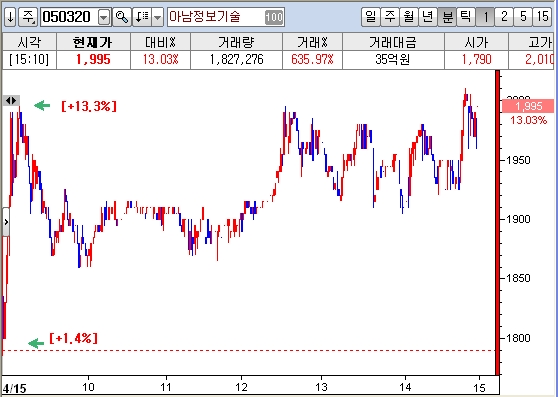Click the 거래% column header
This screenshot has height=397, width=558.
point(312,42)
